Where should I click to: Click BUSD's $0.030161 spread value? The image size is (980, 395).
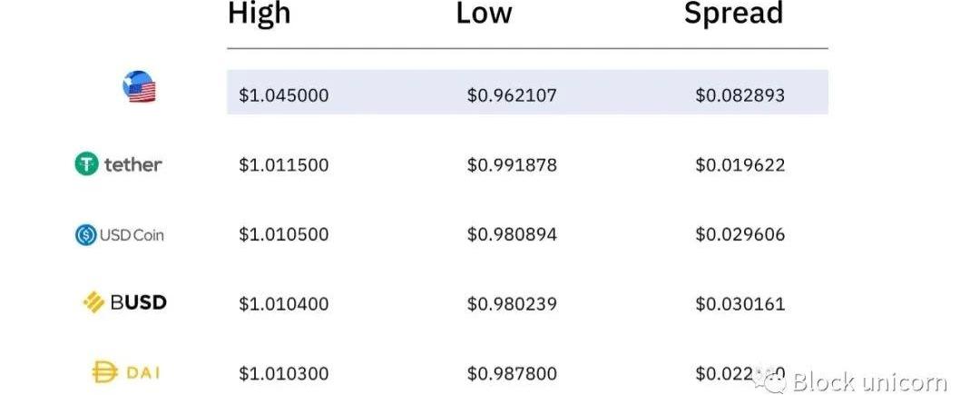tap(740, 304)
